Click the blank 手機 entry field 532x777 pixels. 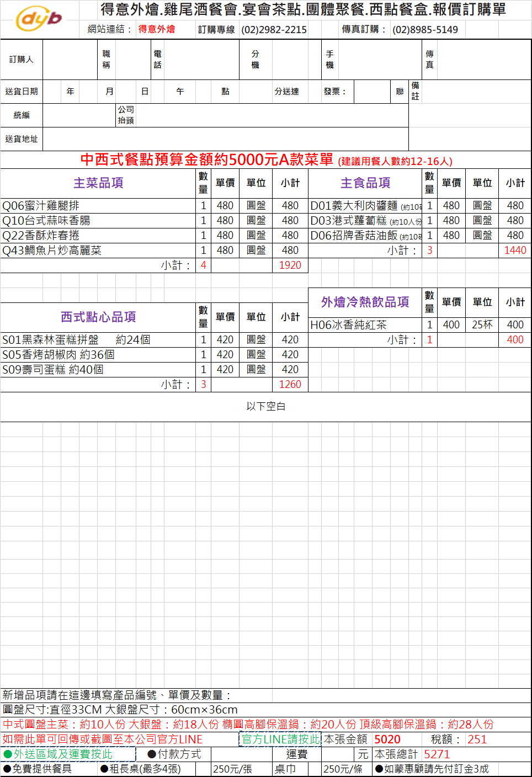[x=380, y=60]
